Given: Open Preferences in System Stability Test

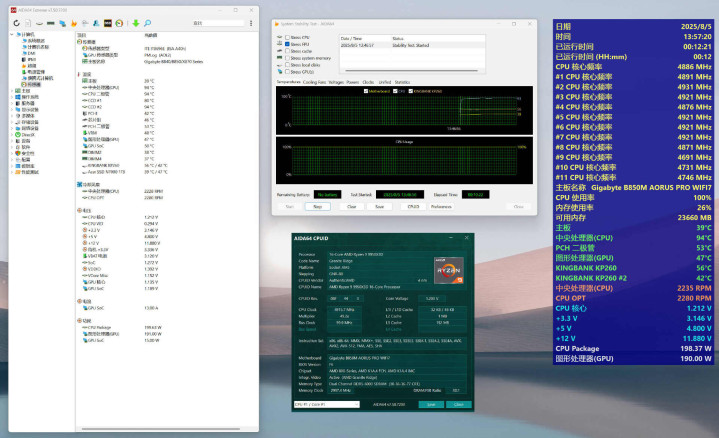Looking at the screenshot, I should (x=441, y=207).
